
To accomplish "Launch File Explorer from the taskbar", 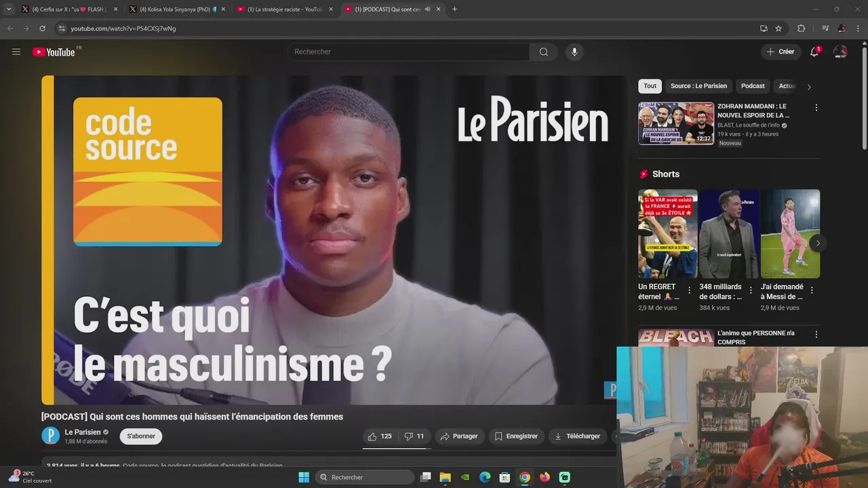I will click(445, 477).
